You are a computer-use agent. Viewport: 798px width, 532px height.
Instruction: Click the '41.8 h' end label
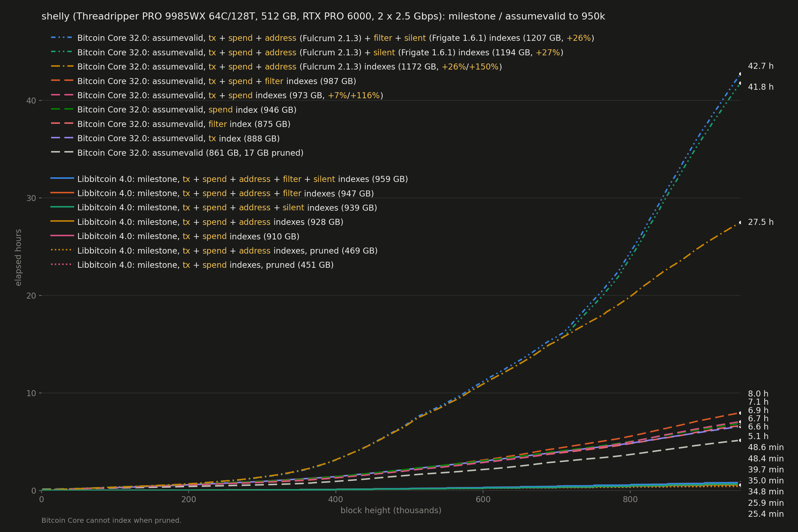761,87
